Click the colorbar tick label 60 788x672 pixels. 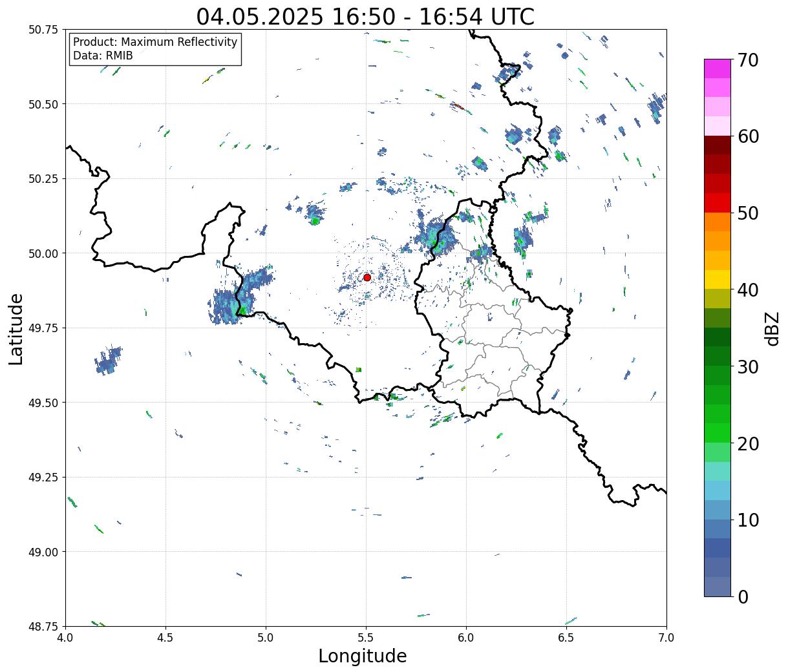(x=747, y=136)
